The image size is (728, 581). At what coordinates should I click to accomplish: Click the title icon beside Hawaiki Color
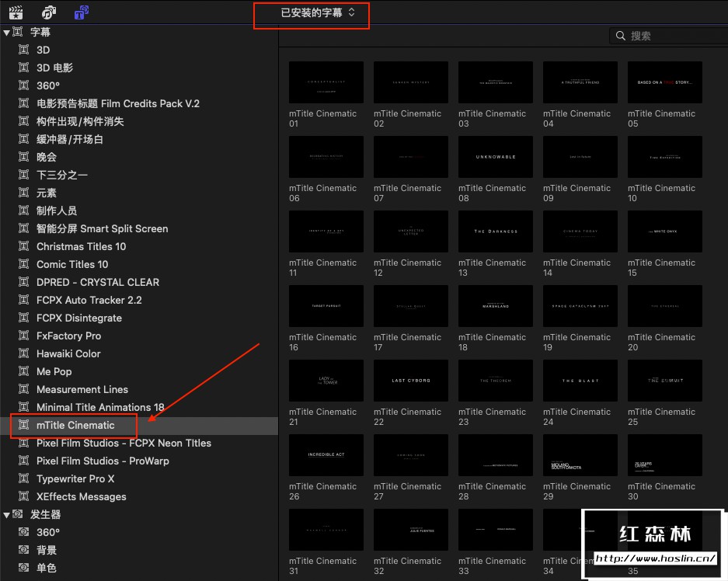(x=23, y=353)
